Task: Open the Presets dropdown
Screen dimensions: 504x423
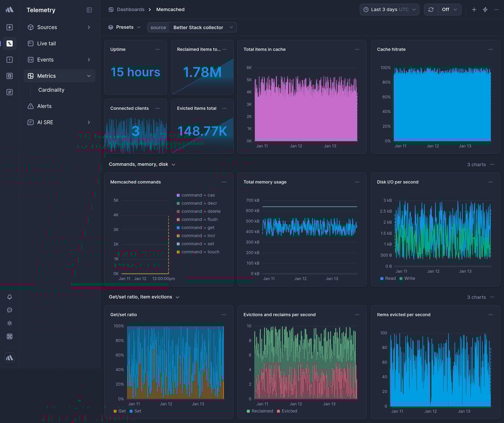Action: coord(125,27)
